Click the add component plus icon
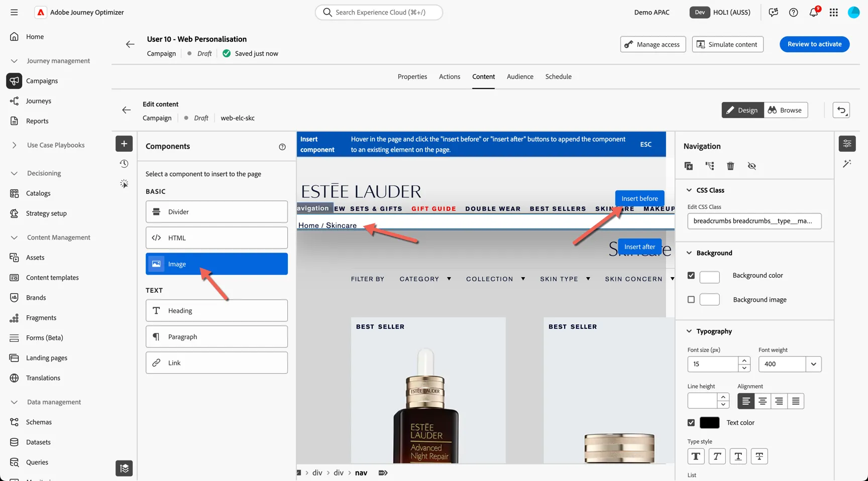 [x=124, y=144]
